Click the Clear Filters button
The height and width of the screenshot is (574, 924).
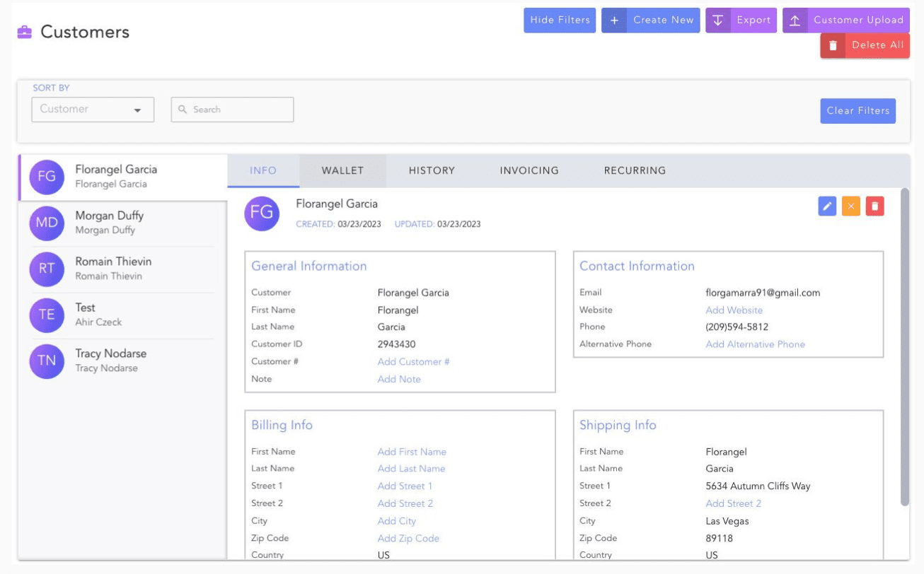click(x=857, y=111)
